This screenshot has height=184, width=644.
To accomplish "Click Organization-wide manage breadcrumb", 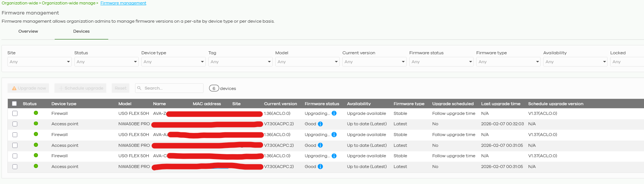I will (x=68, y=3).
